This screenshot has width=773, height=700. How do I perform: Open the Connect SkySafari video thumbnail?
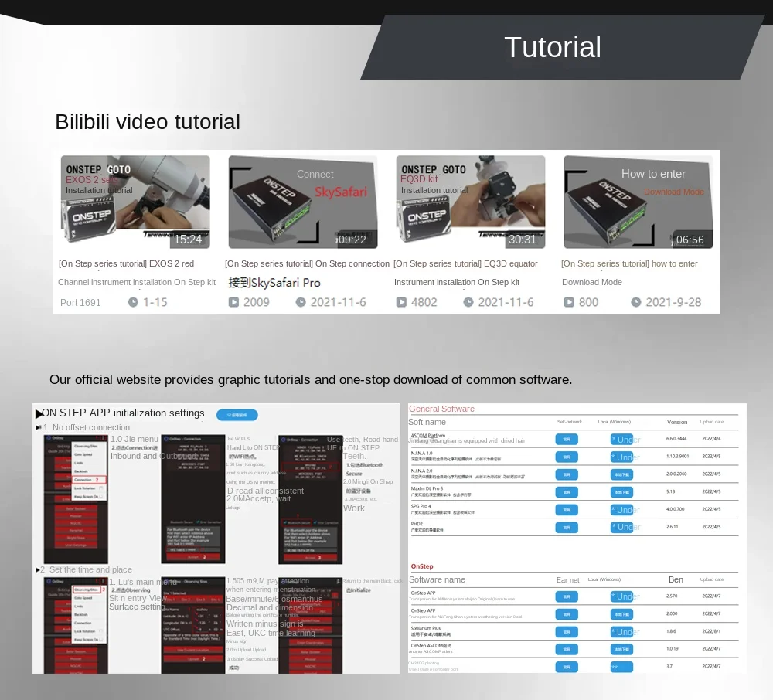(x=303, y=202)
